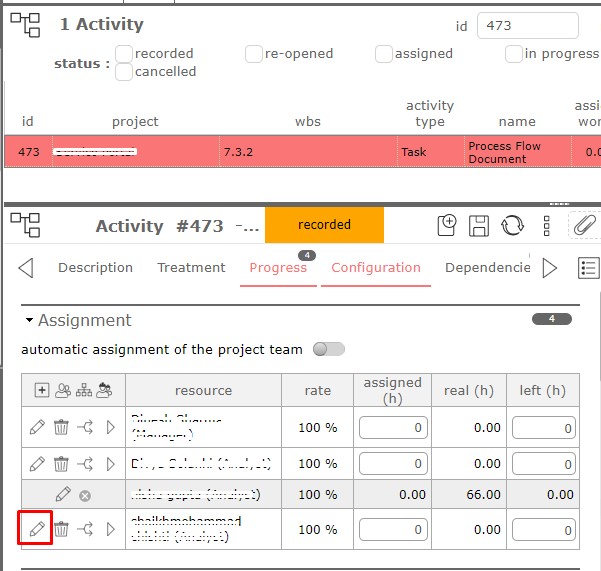This screenshot has height=571, width=601.
Task: Click the organization chart icon in assignment header
Action: click(84, 390)
